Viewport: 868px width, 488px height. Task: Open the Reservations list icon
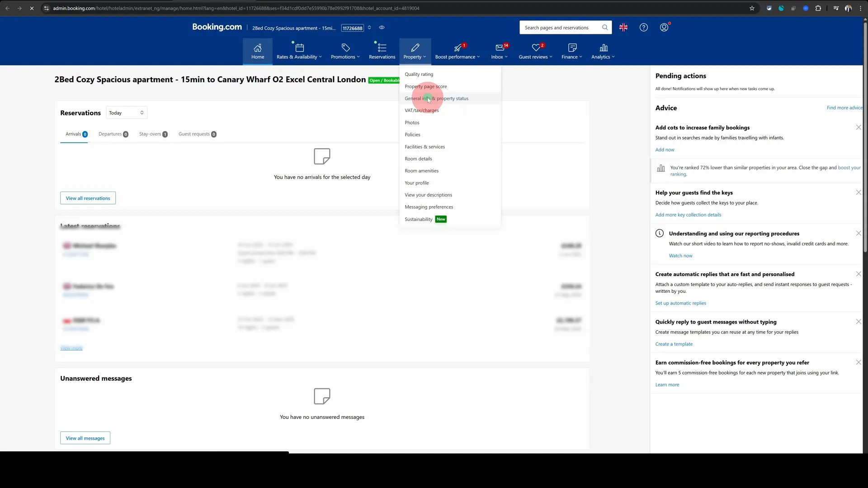tap(382, 48)
